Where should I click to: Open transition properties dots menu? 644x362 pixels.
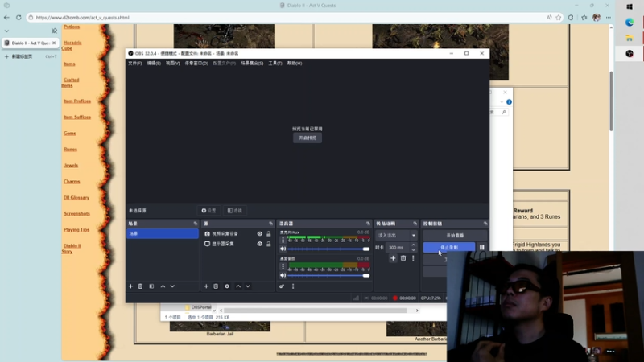point(413,258)
